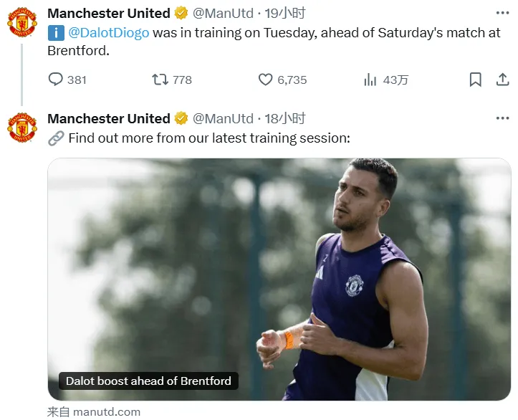Open the @DalotDiogo mention link

[108, 33]
